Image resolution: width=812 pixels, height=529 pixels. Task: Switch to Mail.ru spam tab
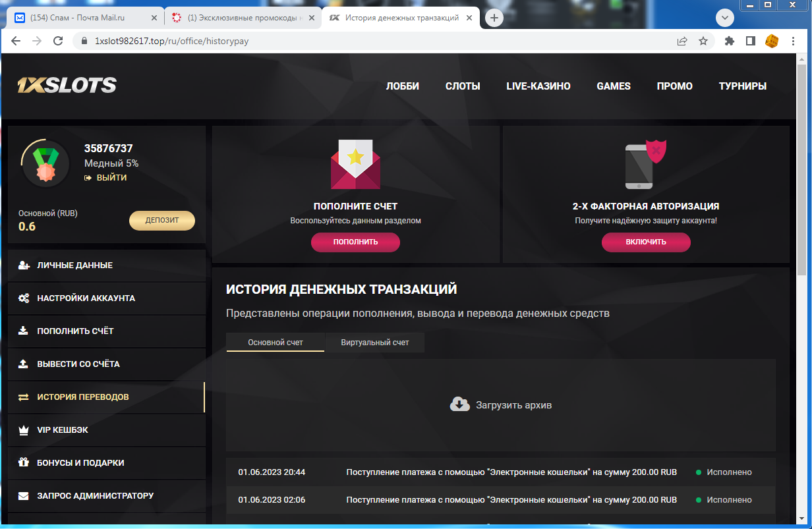coord(86,18)
